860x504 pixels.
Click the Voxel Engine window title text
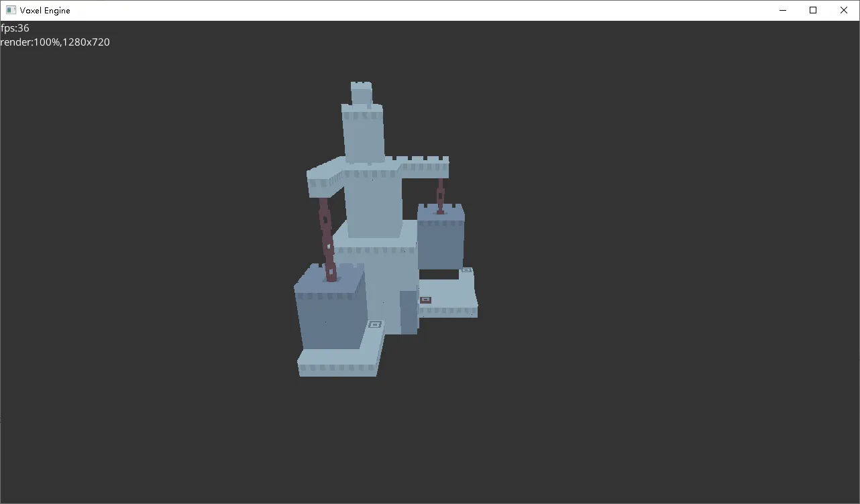point(45,10)
